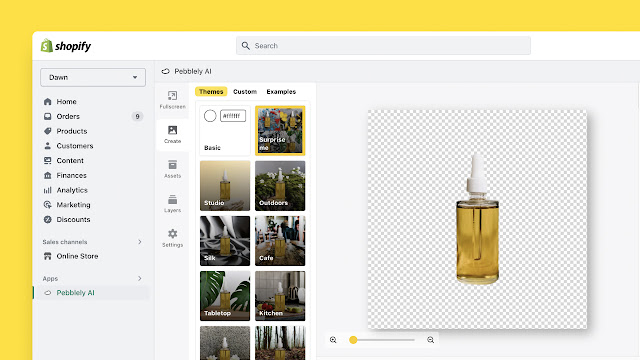The height and width of the screenshot is (360, 640).
Task: Switch to the Custom tab
Action: pyautogui.click(x=245, y=91)
